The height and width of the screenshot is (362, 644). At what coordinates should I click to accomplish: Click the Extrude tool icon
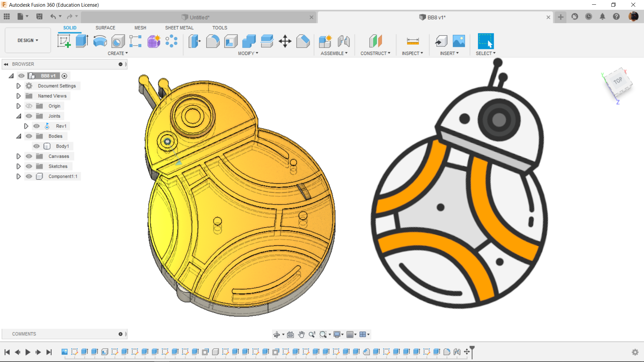pos(82,41)
